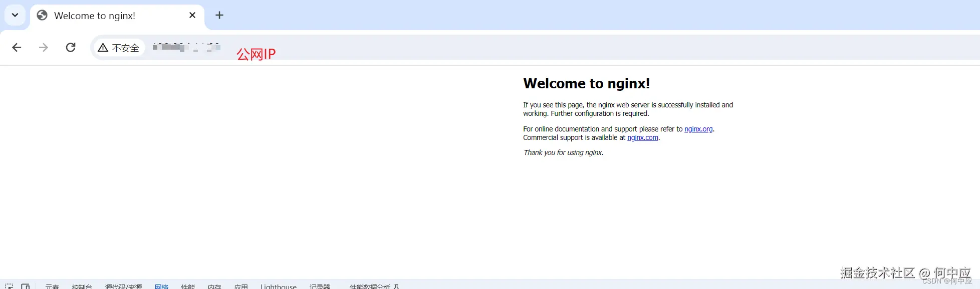Screen dimensions: 980x289
Task: Switch to the 控制台 DevTools tab
Action: [x=82, y=286]
